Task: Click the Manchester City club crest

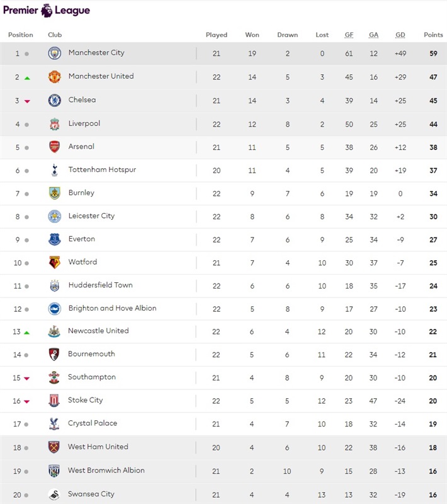Action: pos(55,53)
